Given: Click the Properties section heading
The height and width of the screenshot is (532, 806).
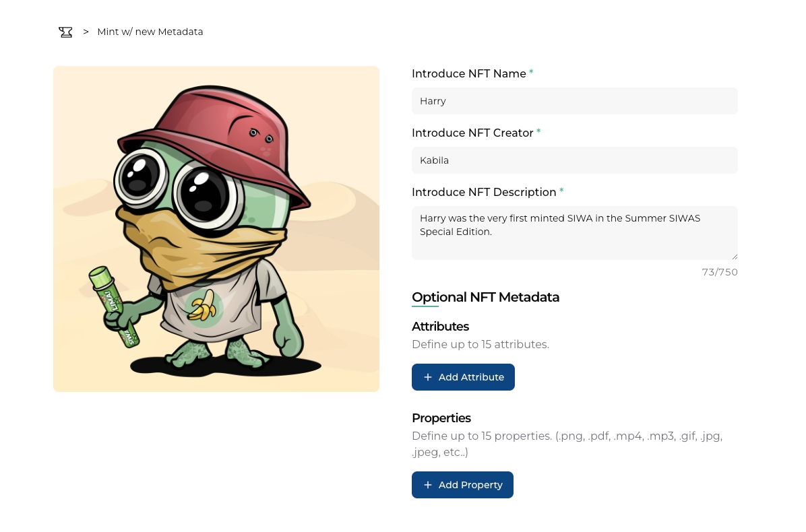Looking at the screenshot, I should tap(441, 418).
